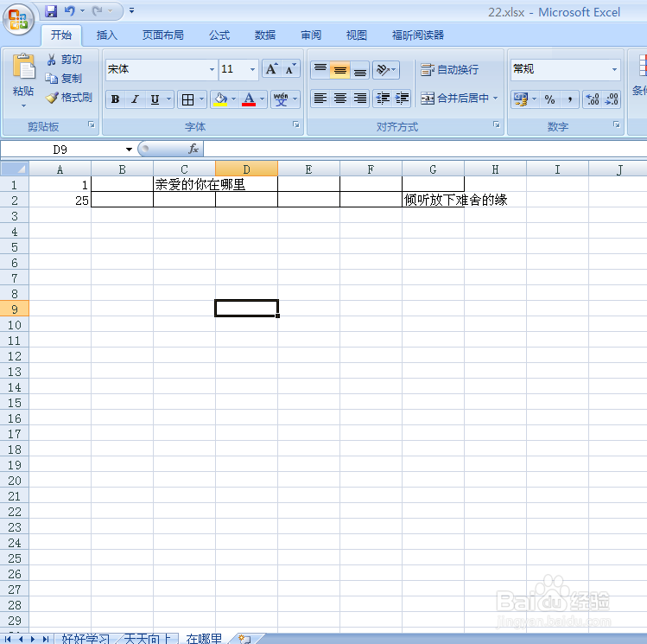Increase decimal places
Screen dimensions: 647x644
(593, 99)
